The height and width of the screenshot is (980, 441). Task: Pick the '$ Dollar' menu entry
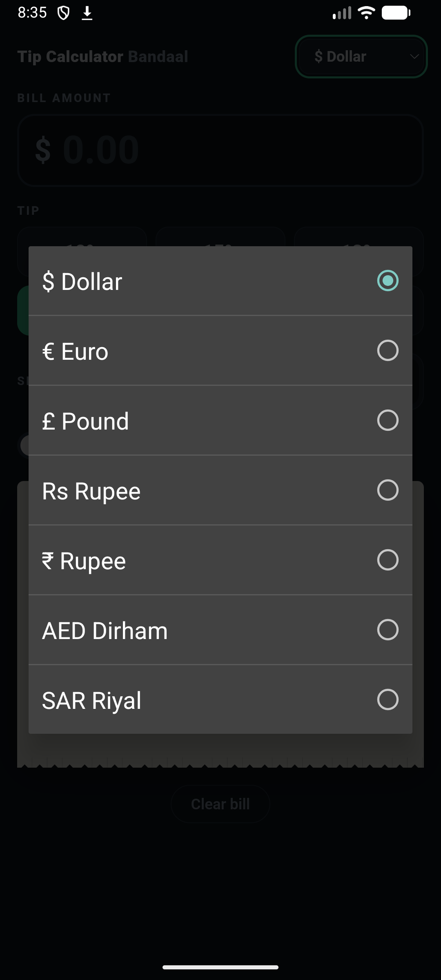coord(220,281)
